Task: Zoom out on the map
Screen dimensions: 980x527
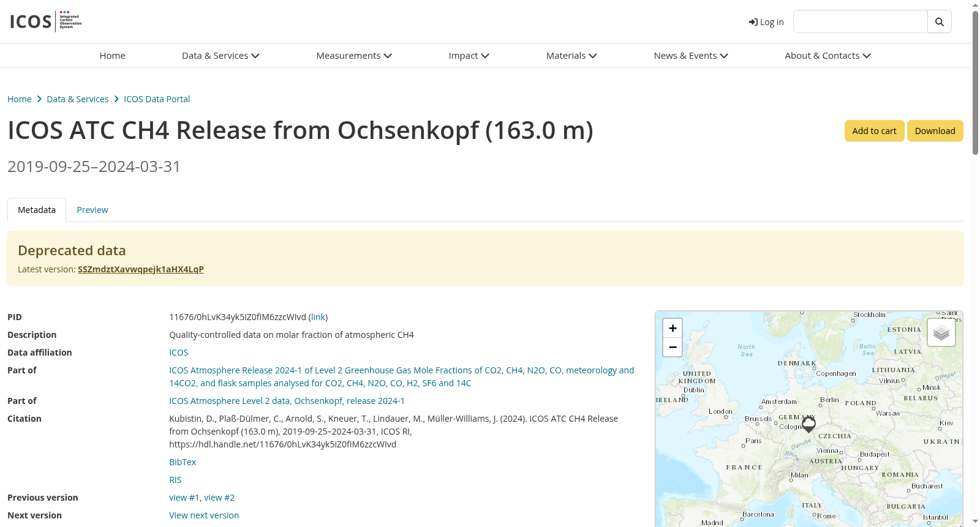Action: click(x=673, y=347)
